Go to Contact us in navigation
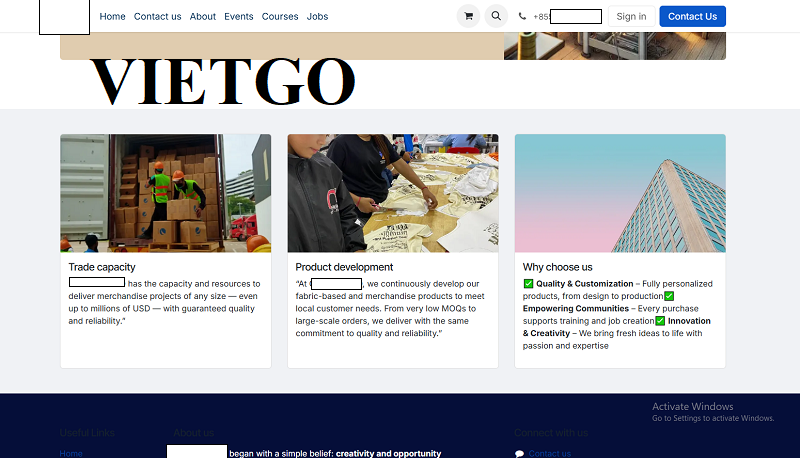The image size is (800, 458). tap(157, 16)
